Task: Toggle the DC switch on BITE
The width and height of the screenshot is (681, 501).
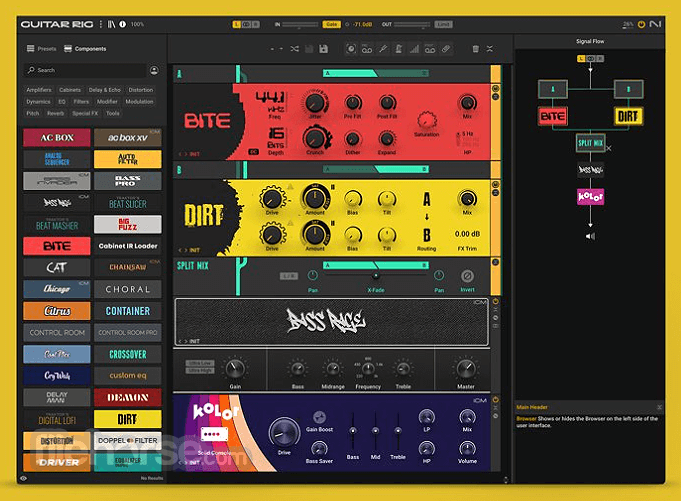Action: [253, 152]
